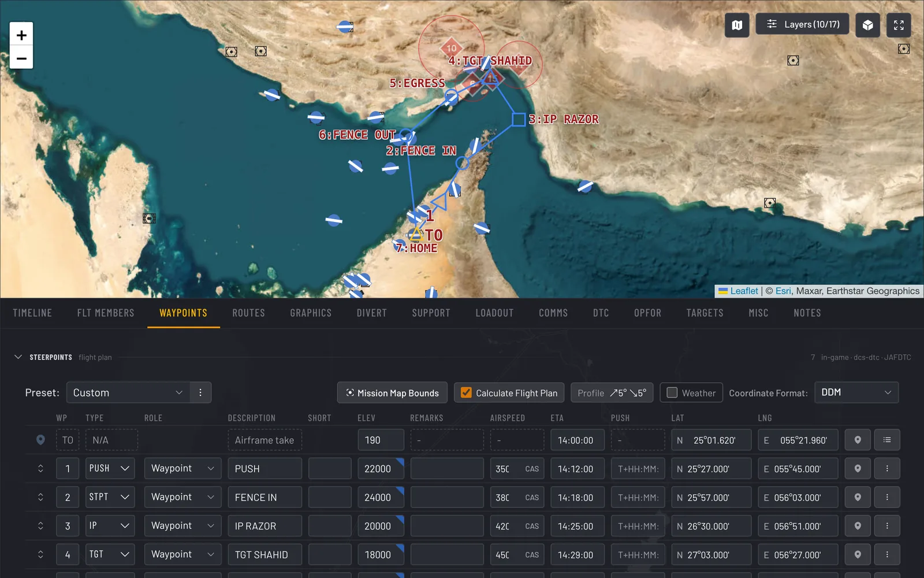Open the Layers (10/17) panel

[802, 24]
